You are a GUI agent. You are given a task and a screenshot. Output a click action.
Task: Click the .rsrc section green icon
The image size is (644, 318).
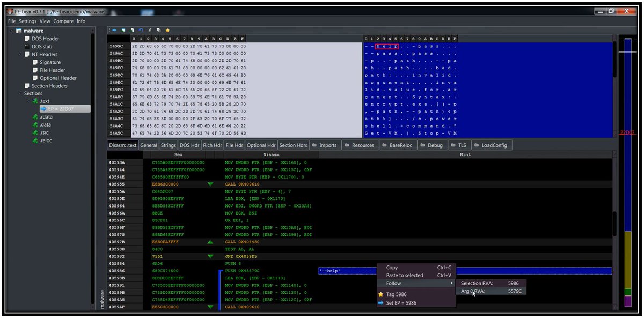pyautogui.click(x=35, y=132)
